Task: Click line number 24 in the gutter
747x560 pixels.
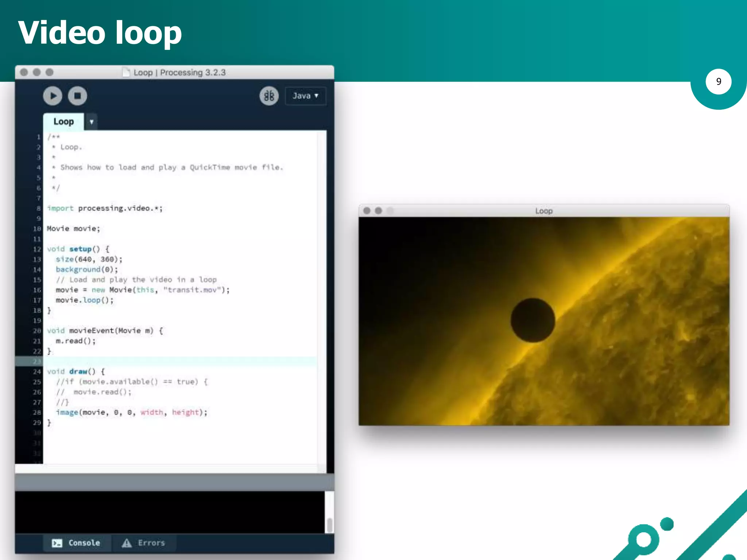Action: tap(37, 372)
